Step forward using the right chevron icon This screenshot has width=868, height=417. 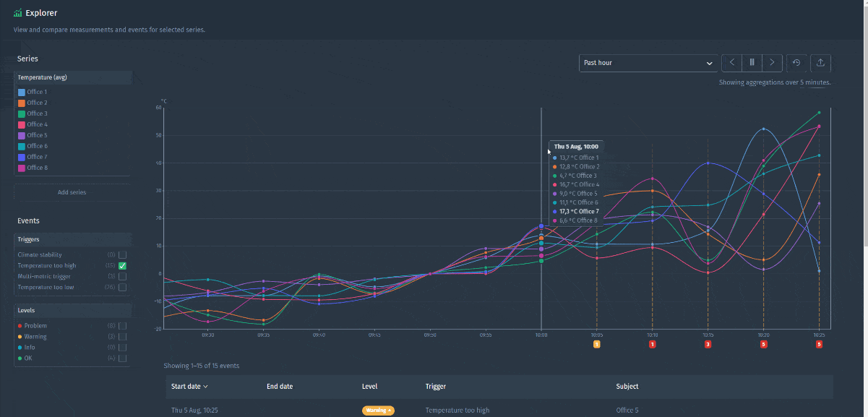[772, 63]
